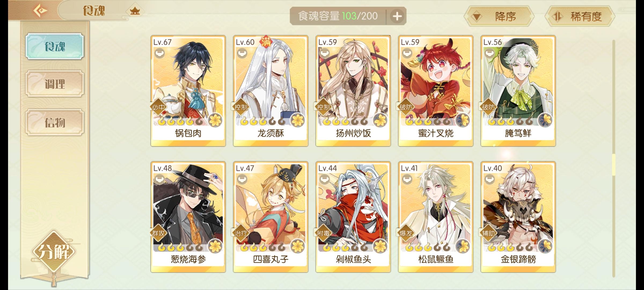Select the 腌笃鲜 character card

coord(518,91)
